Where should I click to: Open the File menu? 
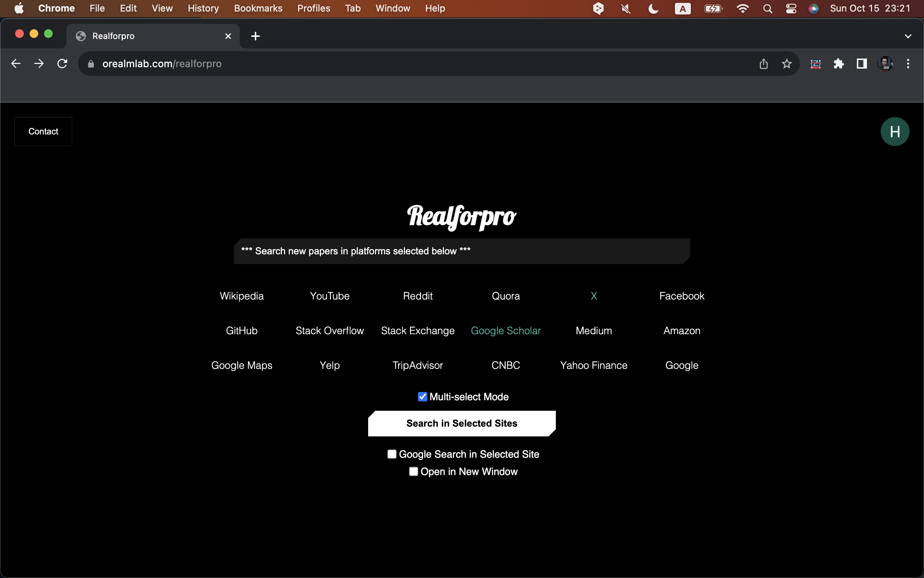click(97, 8)
